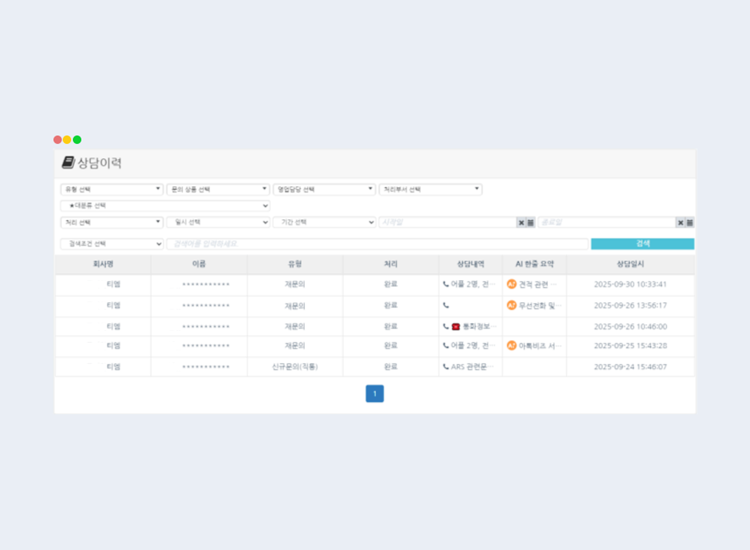The width and height of the screenshot is (750, 550).
Task: Click AI icon next to 아톡비즈 summary
Action: tap(512, 346)
